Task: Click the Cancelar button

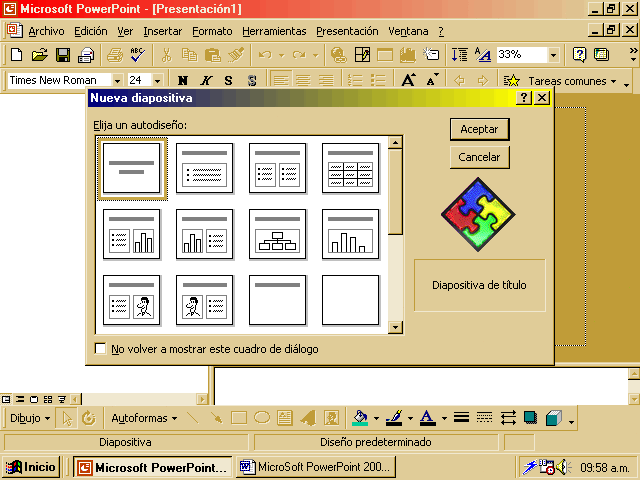Action: pyautogui.click(x=480, y=157)
